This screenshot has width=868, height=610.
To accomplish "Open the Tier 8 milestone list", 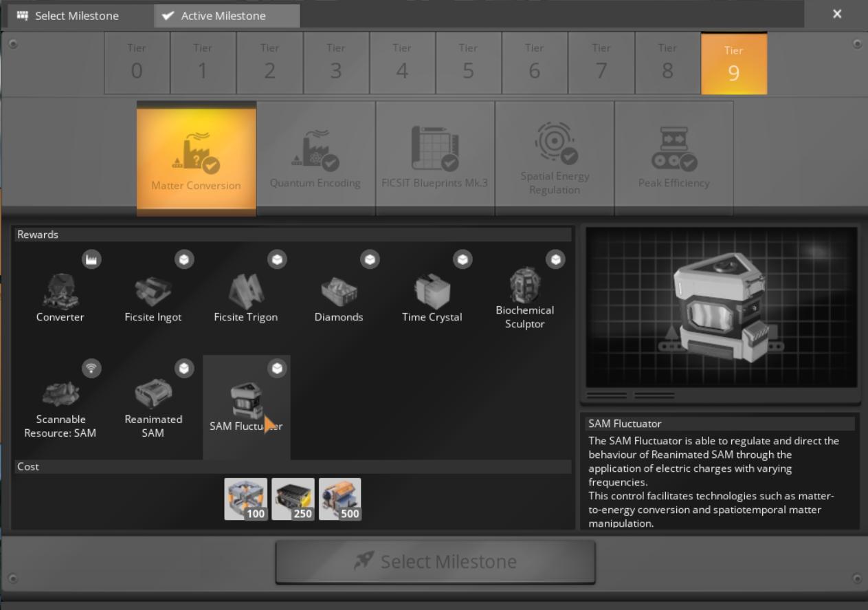I will tap(667, 63).
